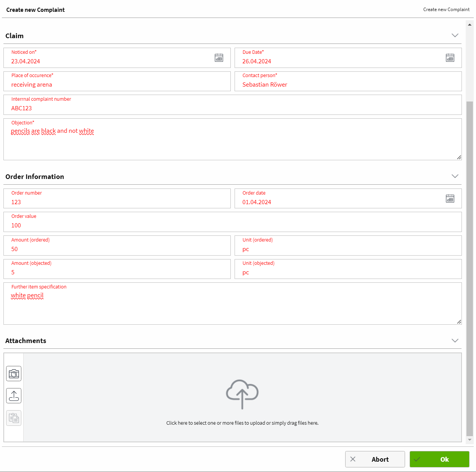
Task: Open calendar picker for Due Date
Action: (x=450, y=58)
